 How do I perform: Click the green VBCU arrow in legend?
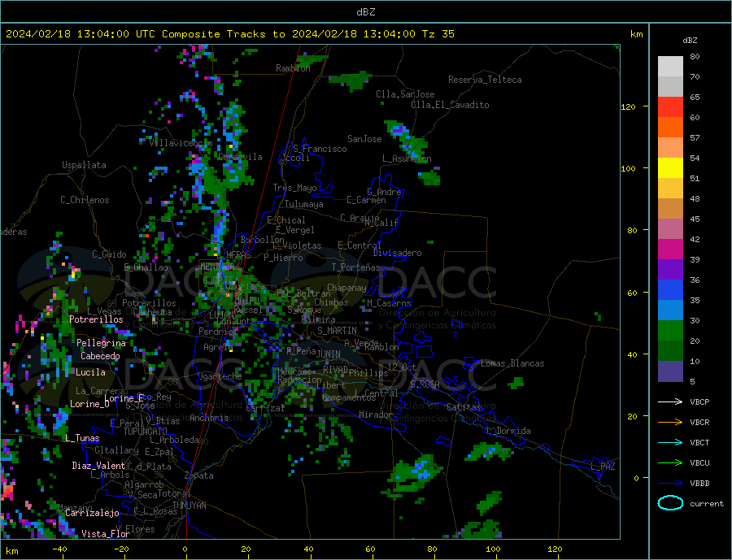pyautogui.click(x=670, y=463)
